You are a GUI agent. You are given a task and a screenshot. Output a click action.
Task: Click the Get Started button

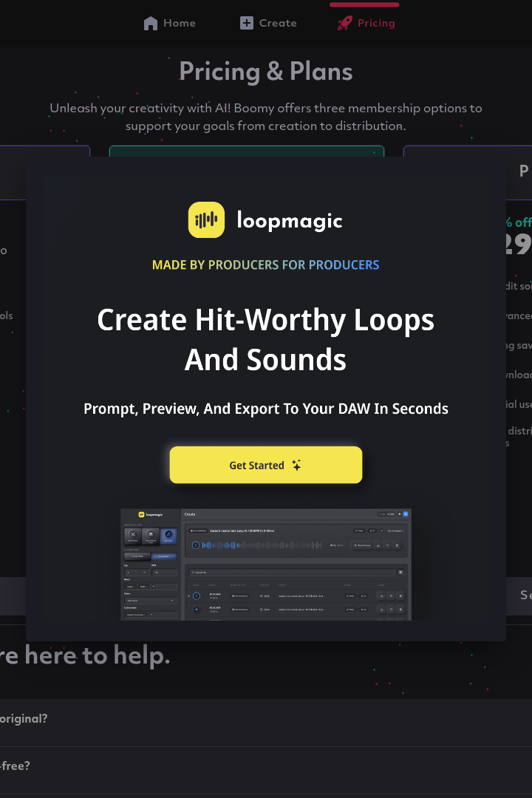tap(266, 465)
